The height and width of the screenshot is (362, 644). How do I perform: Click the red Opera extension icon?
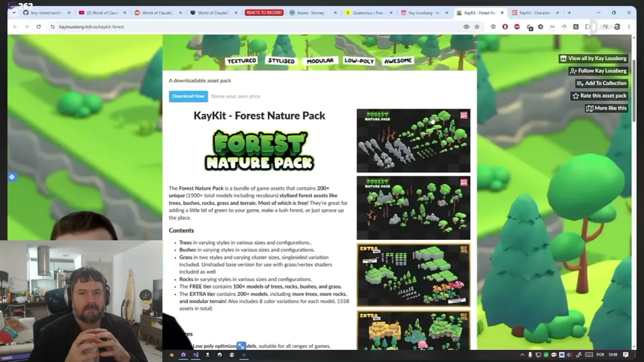tap(505, 27)
